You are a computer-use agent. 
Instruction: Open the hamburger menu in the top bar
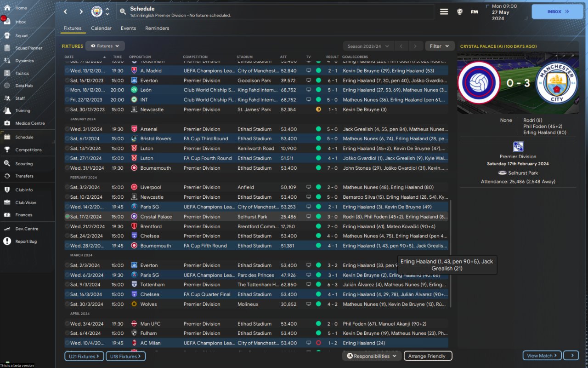pos(444,11)
